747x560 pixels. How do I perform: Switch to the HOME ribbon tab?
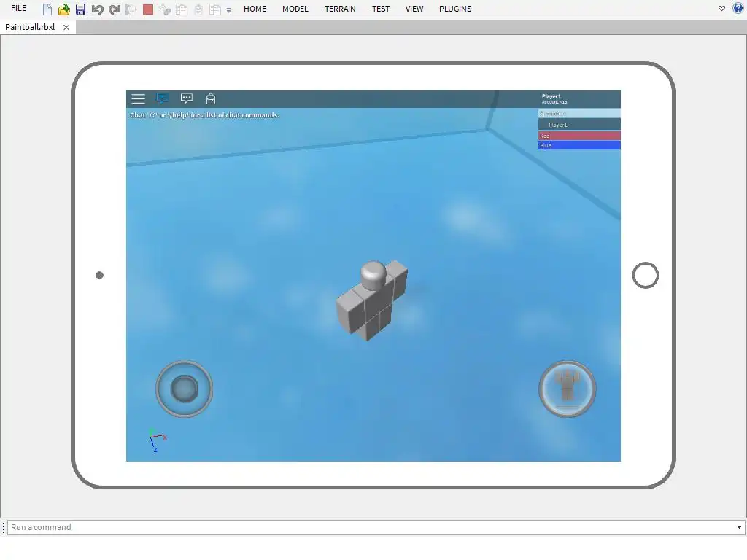255,9
